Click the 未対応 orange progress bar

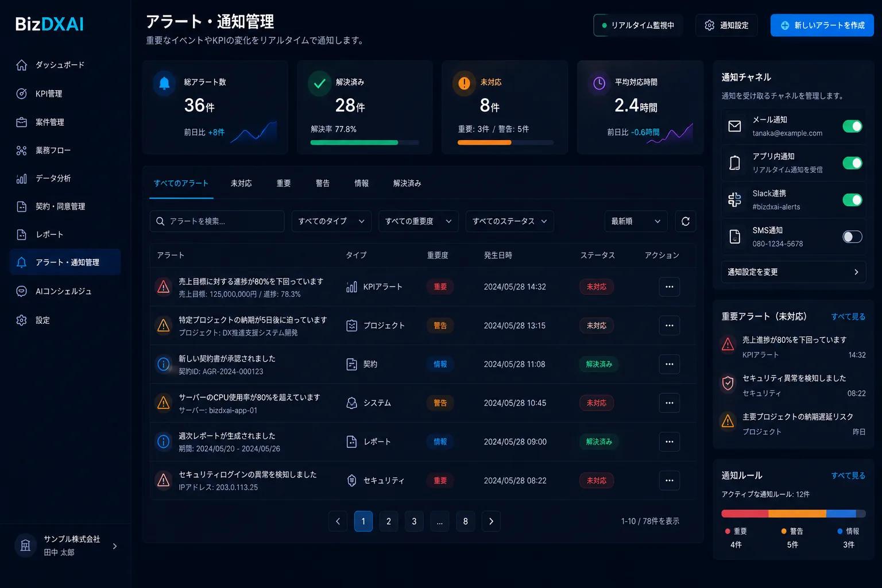click(505, 142)
